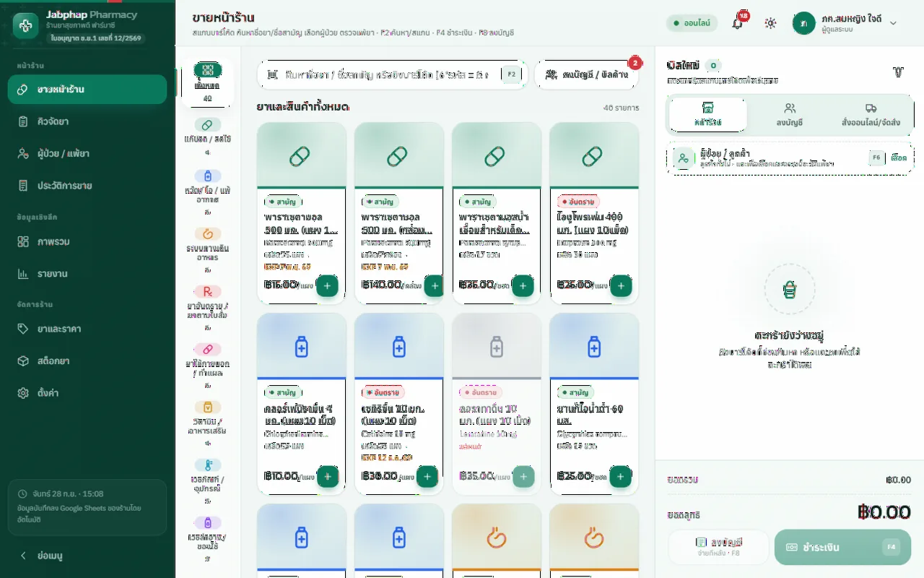
Task: Select the orange digestive system category icon
Action: click(x=208, y=234)
